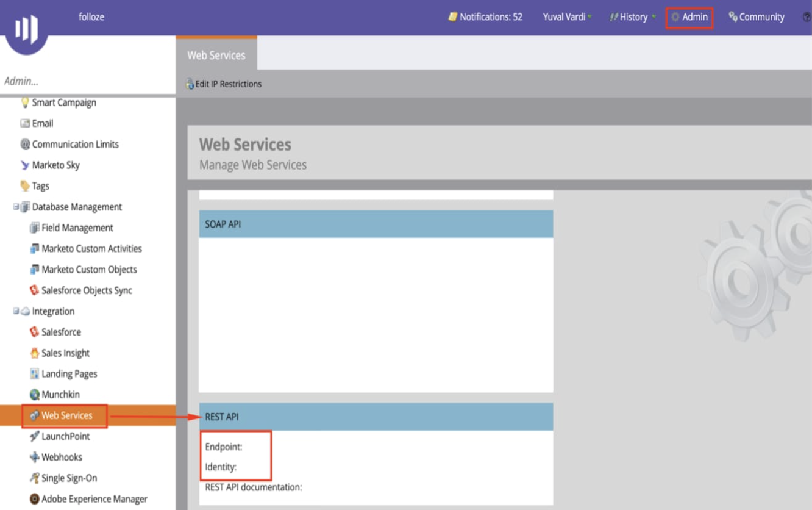Expand the History dropdown menu

(x=633, y=17)
